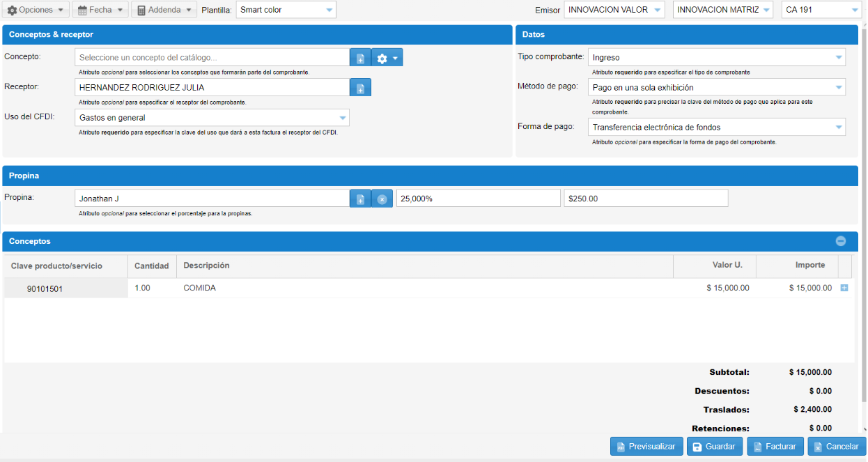Open the gear settings dropdown next to Concepto
868x462 pixels.
pos(387,58)
